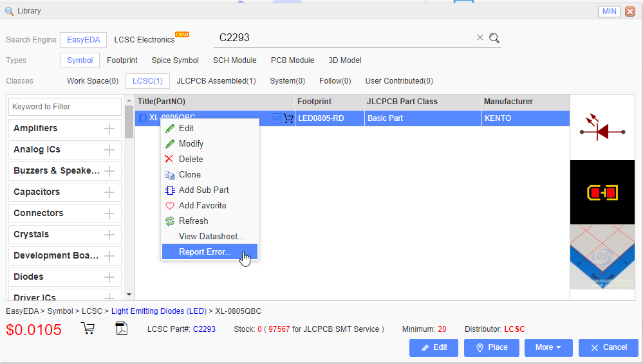Select the 3D Model type
Image resolution: width=643 pixels, height=364 pixels.
click(345, 60)
